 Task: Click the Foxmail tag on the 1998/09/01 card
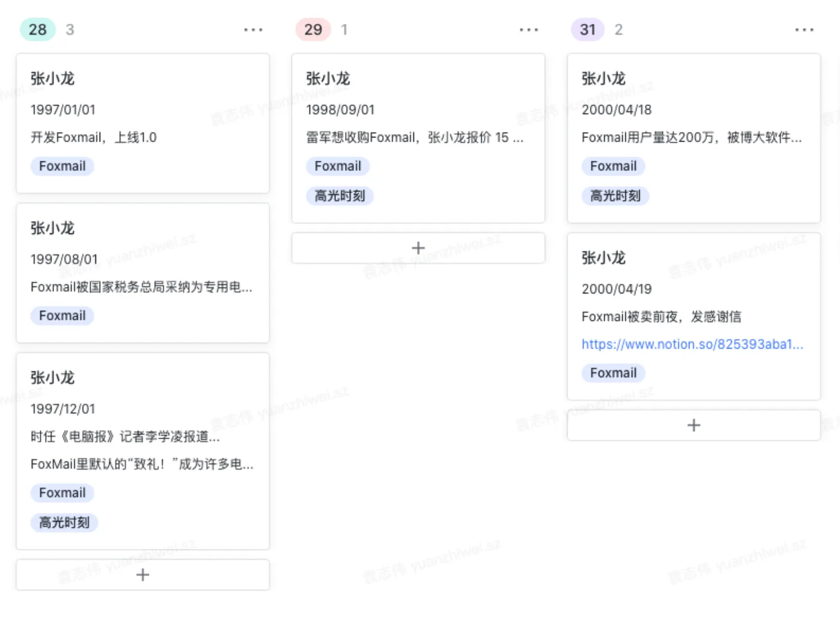click(338, 166)
